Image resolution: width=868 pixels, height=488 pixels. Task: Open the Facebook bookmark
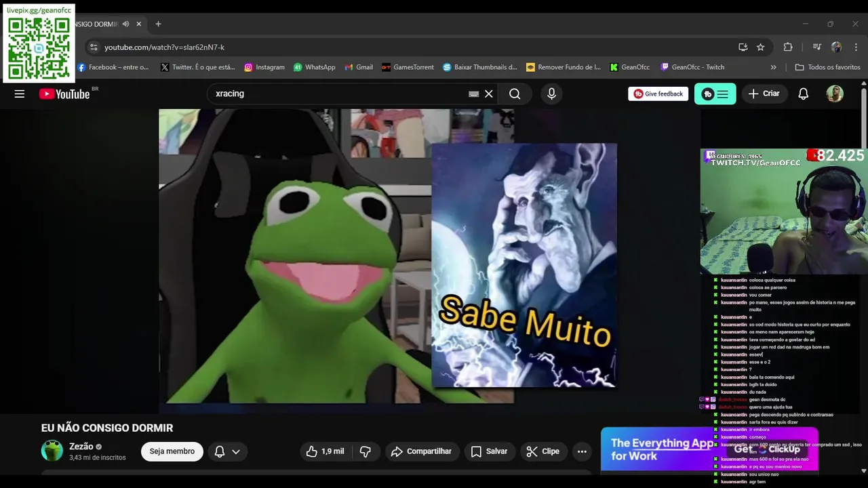113,67
